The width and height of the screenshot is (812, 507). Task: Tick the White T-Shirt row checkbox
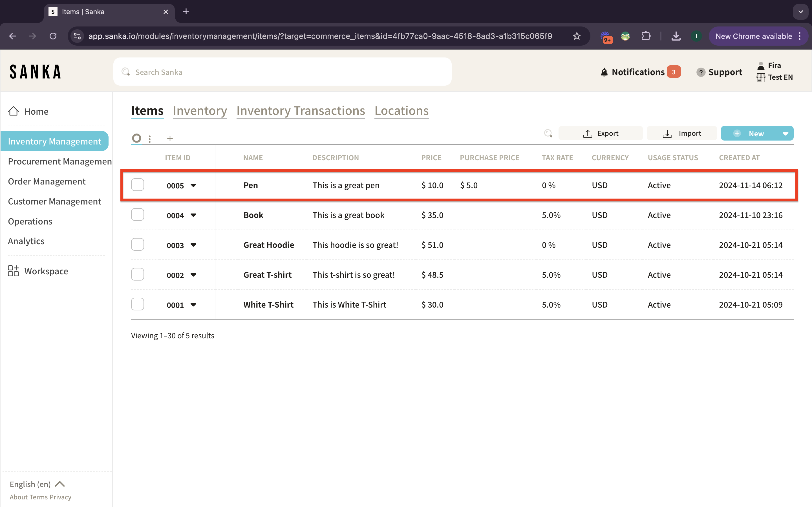pos(138,304)
